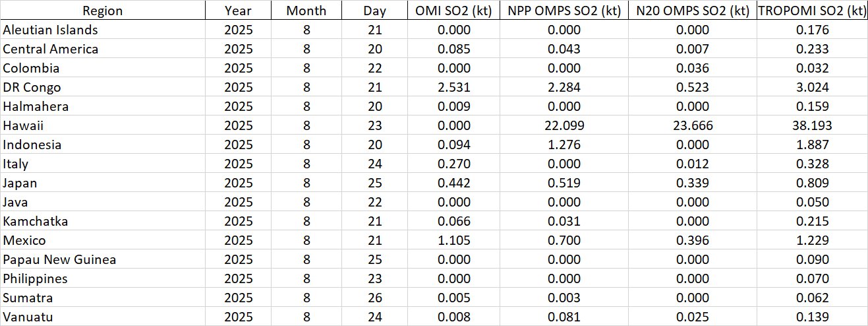
Task: Click the Region column header
Action: [x=102, y=11]
